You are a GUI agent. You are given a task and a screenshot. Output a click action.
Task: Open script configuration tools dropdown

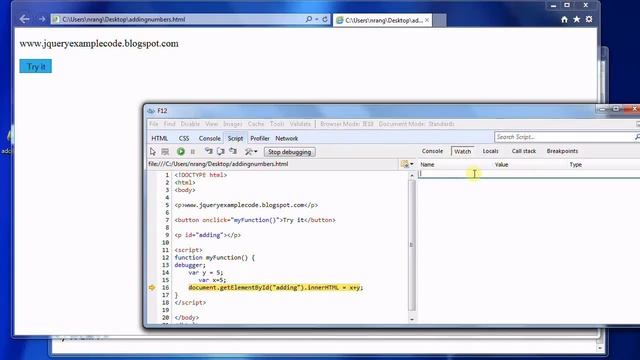[x=251, y=152]
